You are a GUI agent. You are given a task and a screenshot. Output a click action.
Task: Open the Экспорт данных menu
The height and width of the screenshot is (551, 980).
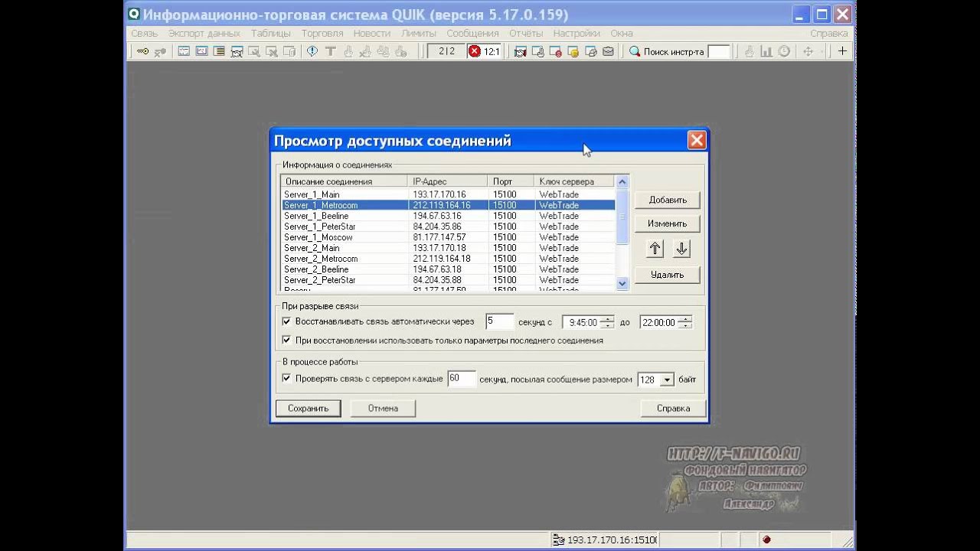[204, 33]
